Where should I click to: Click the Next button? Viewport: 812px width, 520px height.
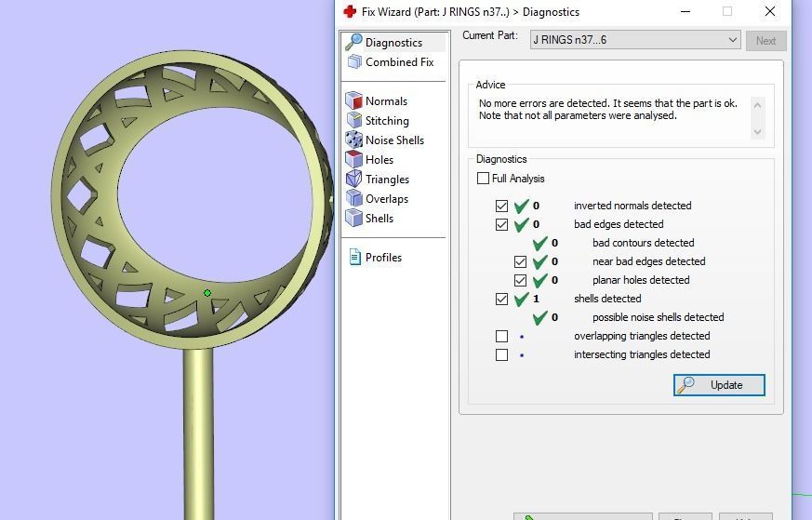tap(765, 40)
